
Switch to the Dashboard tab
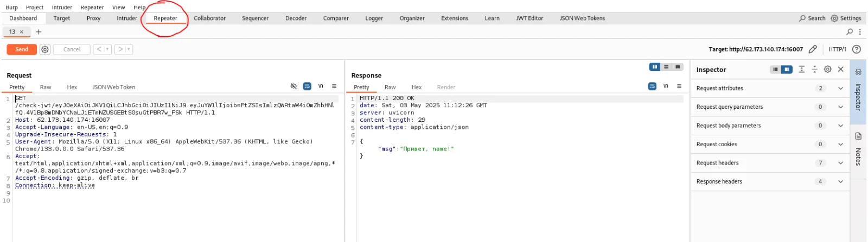(23, 18)
